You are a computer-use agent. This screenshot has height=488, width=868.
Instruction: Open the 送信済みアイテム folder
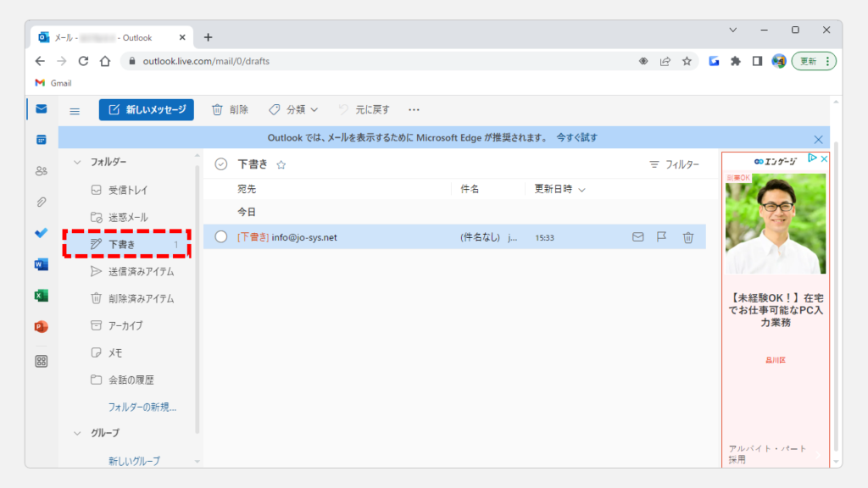pos(140,271)
